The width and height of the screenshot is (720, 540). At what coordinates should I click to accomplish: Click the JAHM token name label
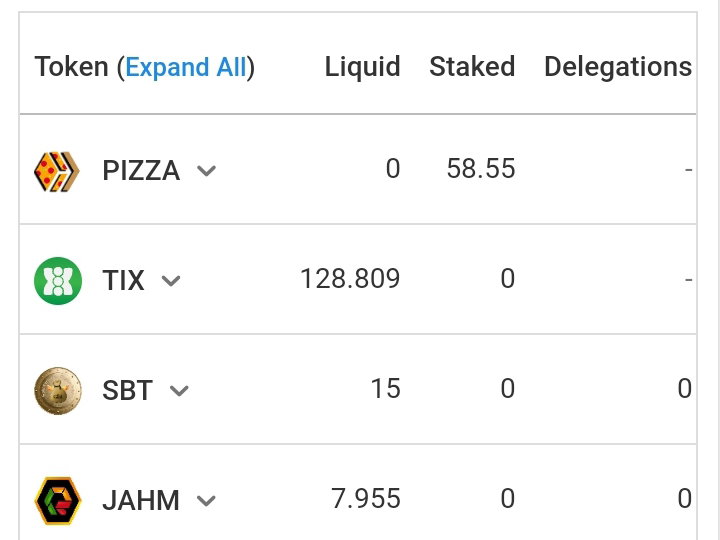141,501
